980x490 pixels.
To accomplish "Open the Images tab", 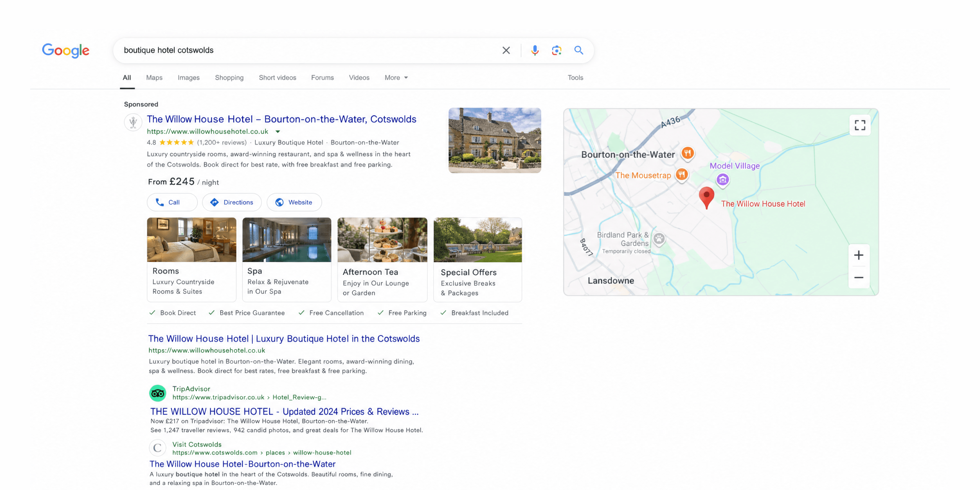I will point(188,78).
